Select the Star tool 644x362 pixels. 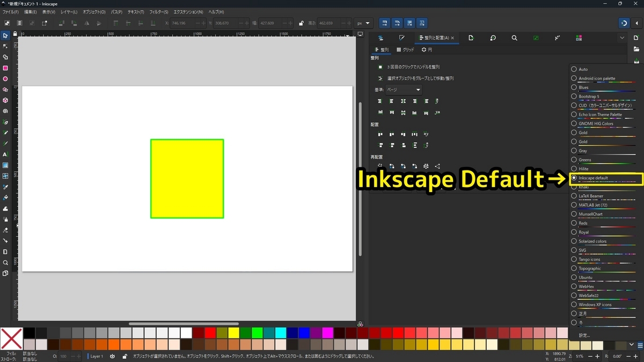[5, 89]
